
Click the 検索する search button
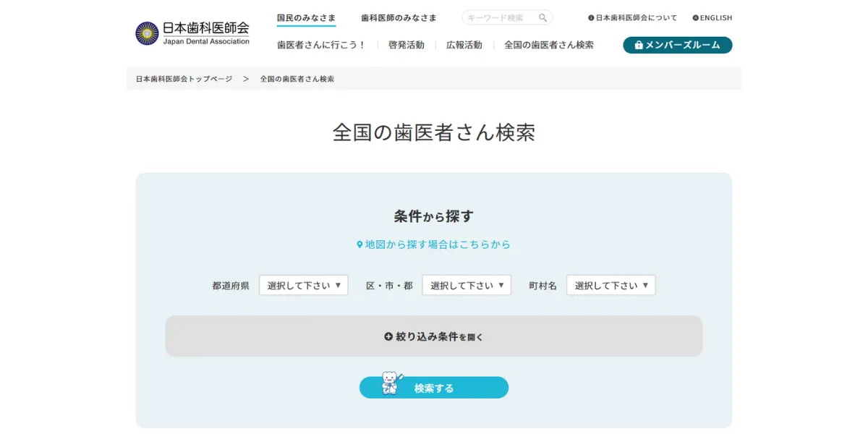point(434,388)
